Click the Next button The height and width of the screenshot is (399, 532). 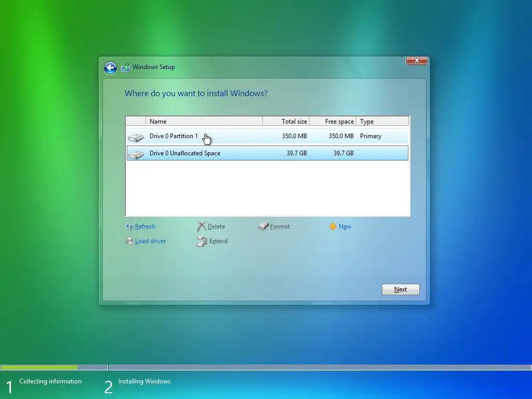(x=401, y=289)
